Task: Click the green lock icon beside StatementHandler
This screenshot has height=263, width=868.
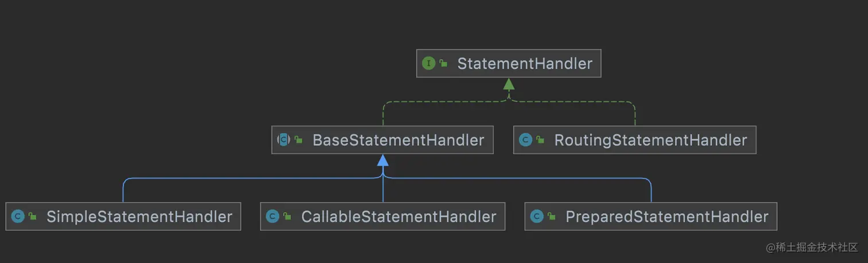Action: (443, 64)
